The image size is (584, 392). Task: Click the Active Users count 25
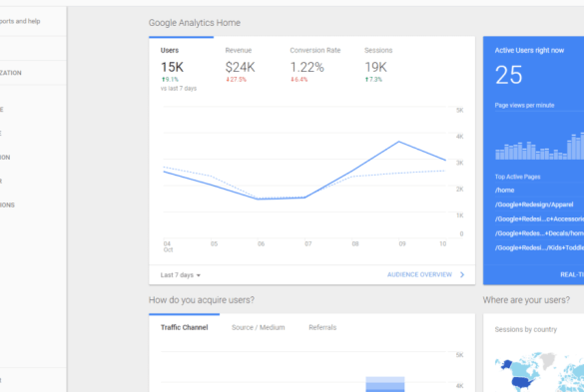[x=509, y=75]
